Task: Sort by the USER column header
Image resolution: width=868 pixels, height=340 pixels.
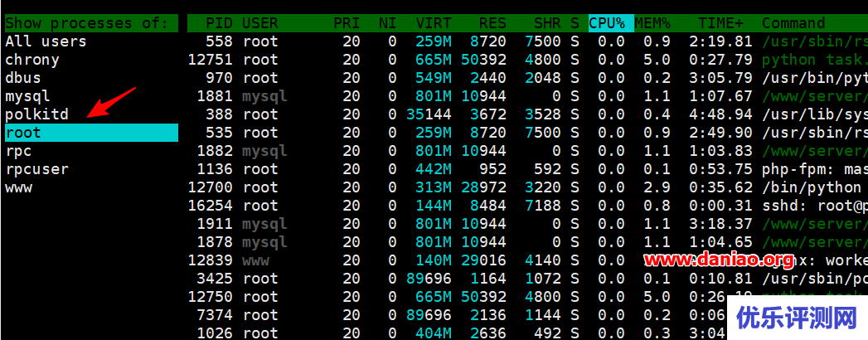Action: coord(260,23)
